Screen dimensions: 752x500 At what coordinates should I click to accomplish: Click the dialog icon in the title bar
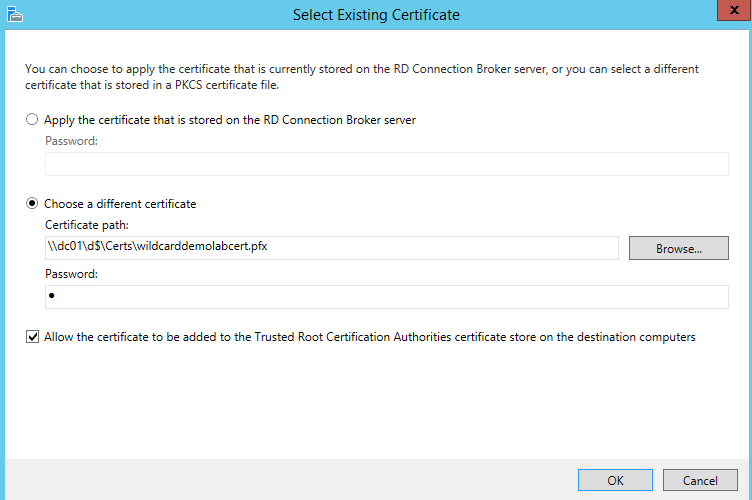point(13,15)
